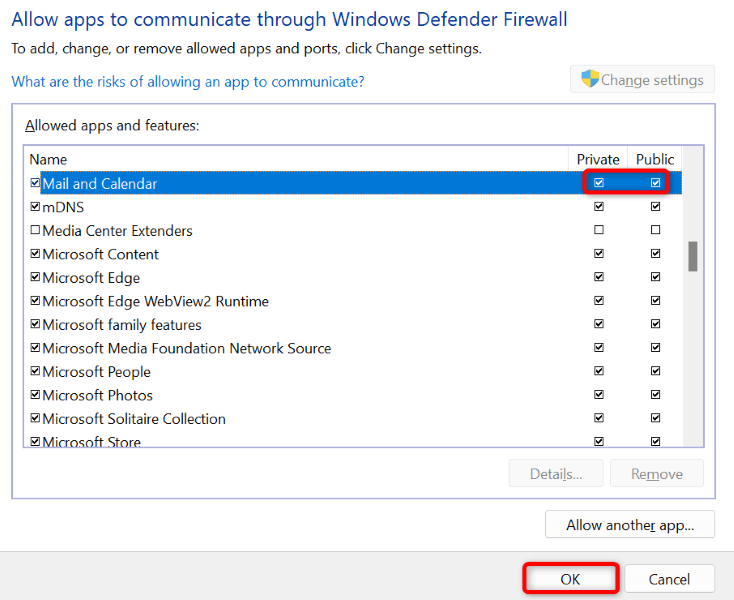Toggle Public checkbox for Media Foundation Network Source

[x=655, y=347]
